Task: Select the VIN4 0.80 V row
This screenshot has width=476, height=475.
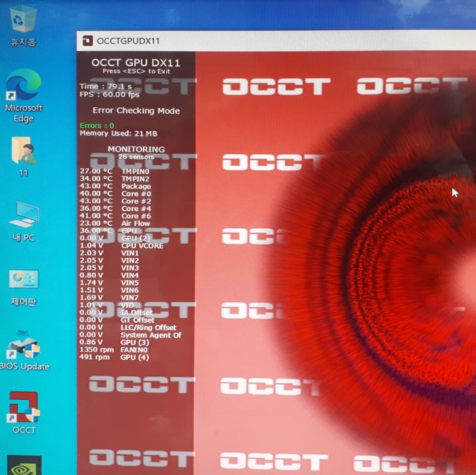Action: (109, 276)
